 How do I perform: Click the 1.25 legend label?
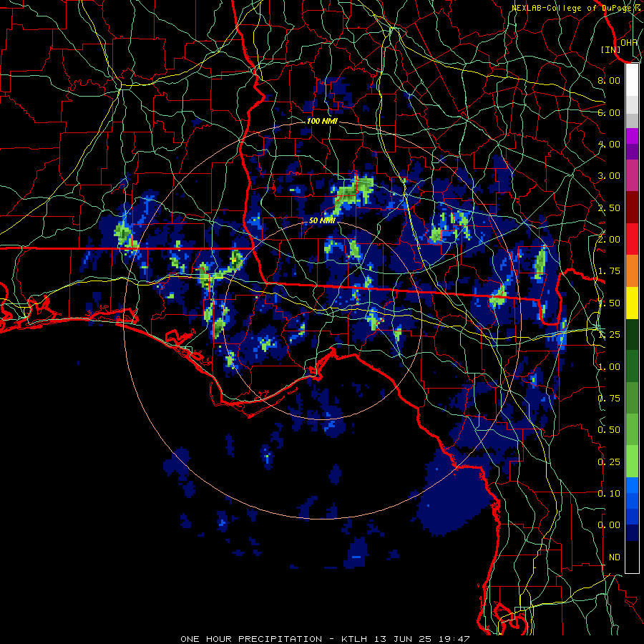tap(609, 335)
